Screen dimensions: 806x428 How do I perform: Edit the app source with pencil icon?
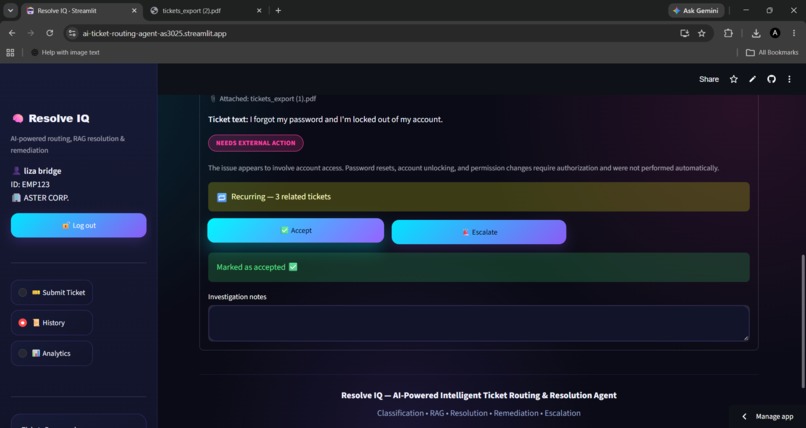click(x=753, y=79)
